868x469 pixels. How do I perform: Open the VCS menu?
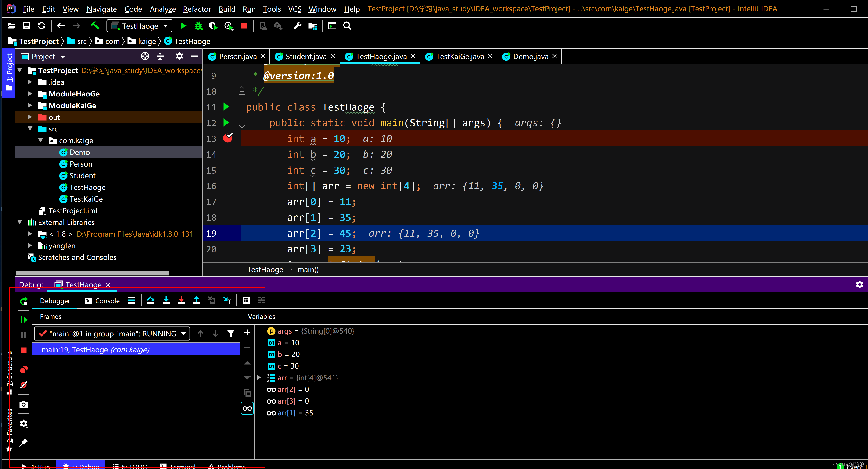click(295, 9)
